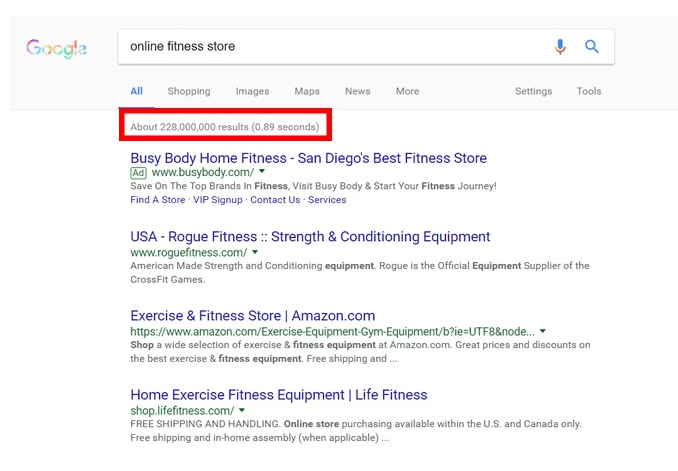678x471 pixels.
Task: Click 'About 228,000,000 results' stats text
Action: click(x=224, y=127)
